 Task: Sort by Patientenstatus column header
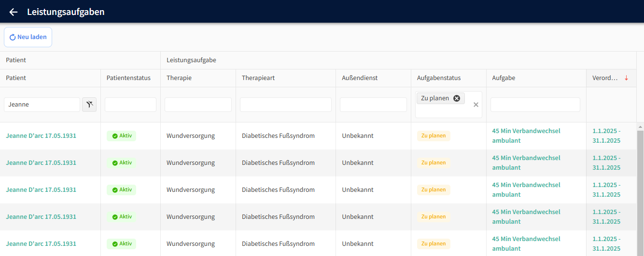coord(128,78)
